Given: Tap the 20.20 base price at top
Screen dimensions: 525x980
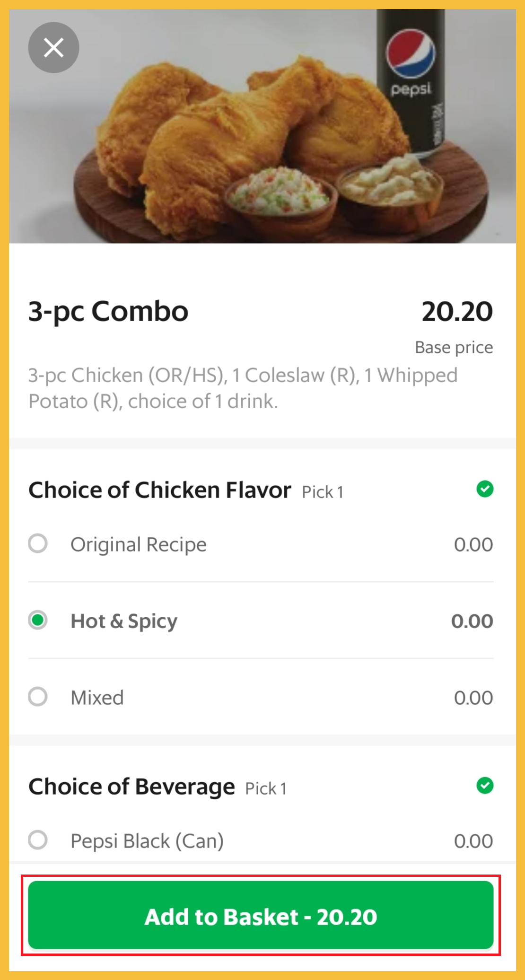Looking at the screenshot, I should 457,312.
